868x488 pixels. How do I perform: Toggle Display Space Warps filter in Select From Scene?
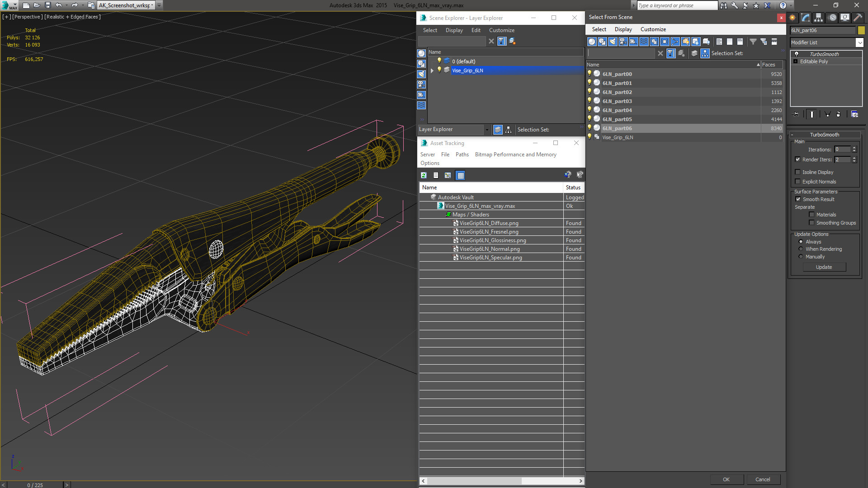pos(644,42)
